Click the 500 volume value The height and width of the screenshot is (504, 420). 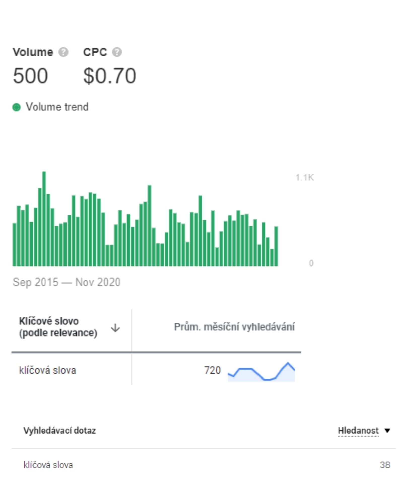[30, 76]
